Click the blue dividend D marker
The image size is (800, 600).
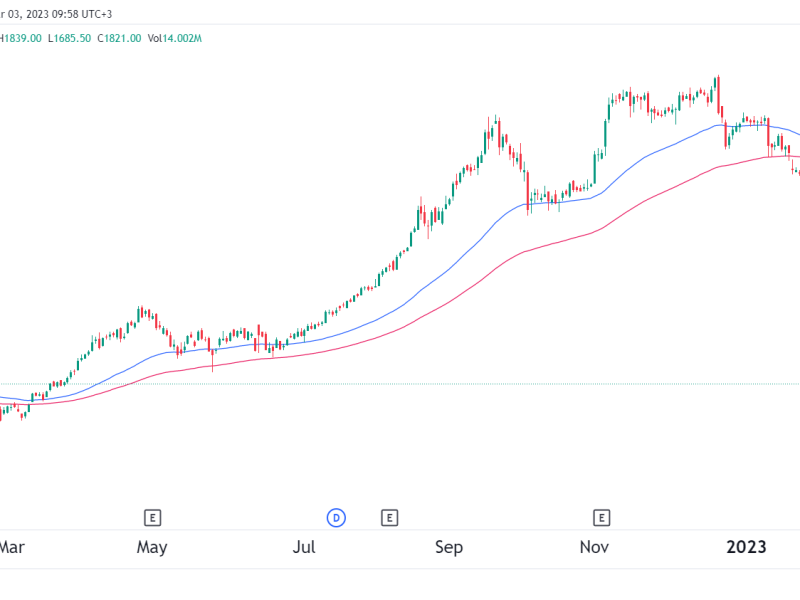337,517
